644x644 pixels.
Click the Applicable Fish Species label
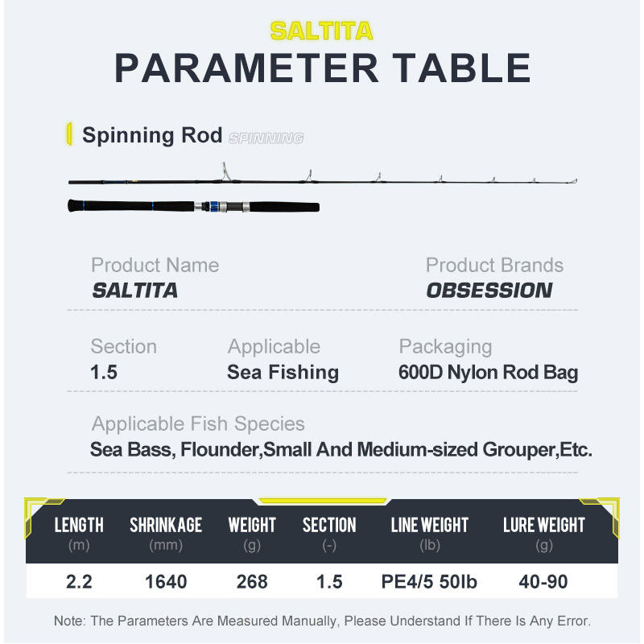point(198,423)
